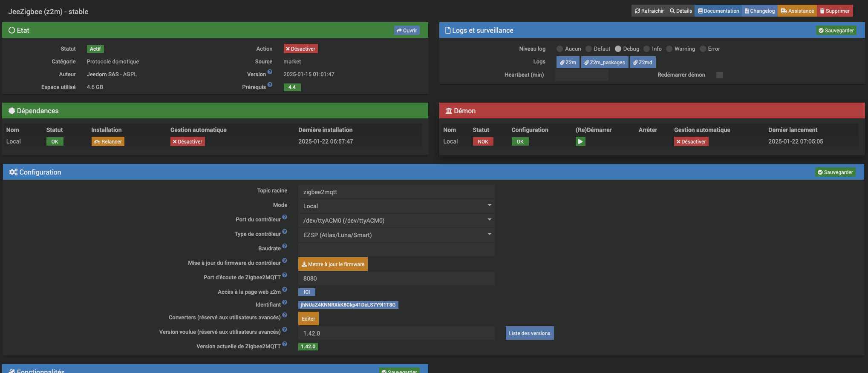Screen dimensions: 868x373
Task: Save the Configuration panel
Action: tap(835, 172)
